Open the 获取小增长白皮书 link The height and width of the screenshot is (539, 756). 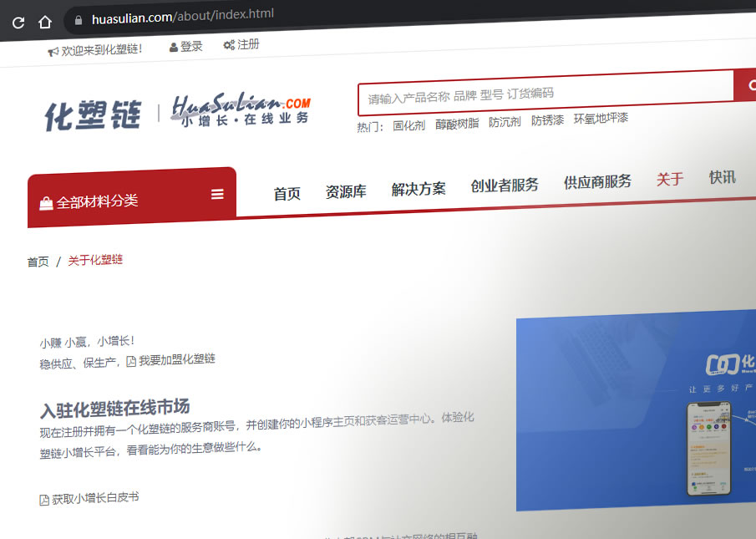(95, 498)
